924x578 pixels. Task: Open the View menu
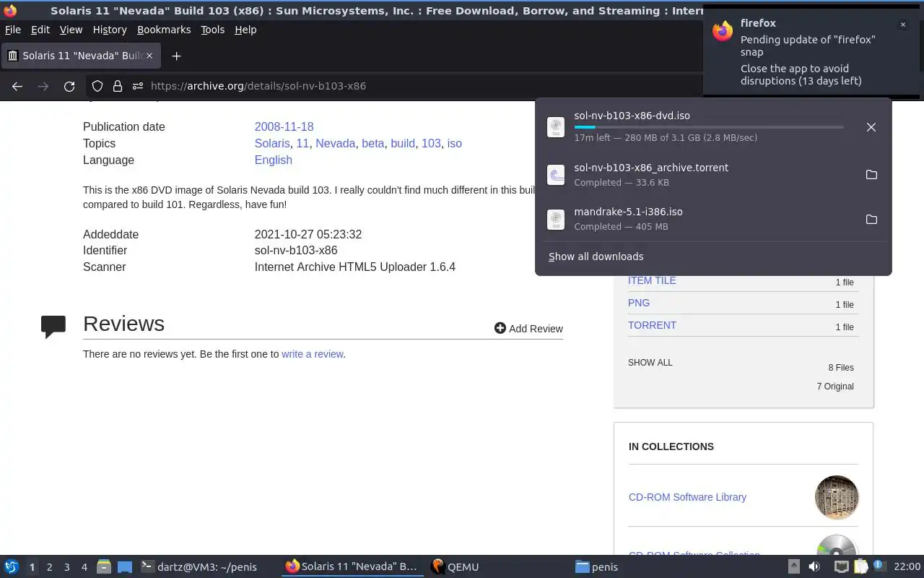click(71, 30)
